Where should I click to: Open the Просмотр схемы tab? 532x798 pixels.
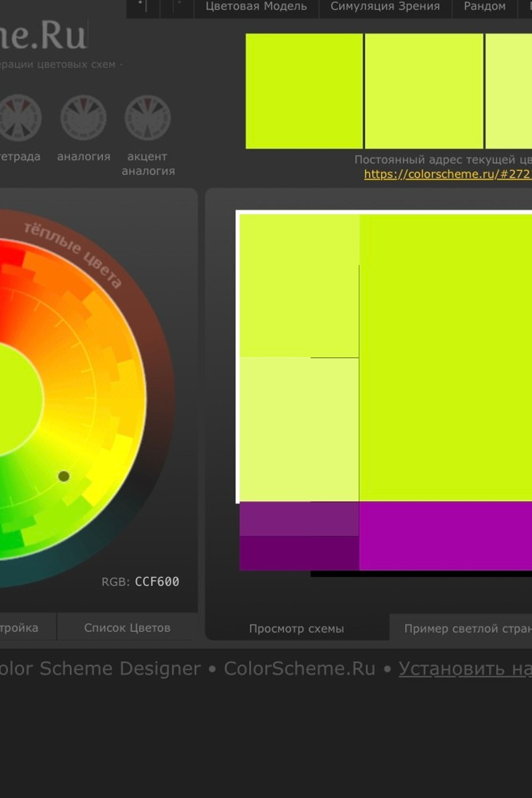click(x=296, y=628)
